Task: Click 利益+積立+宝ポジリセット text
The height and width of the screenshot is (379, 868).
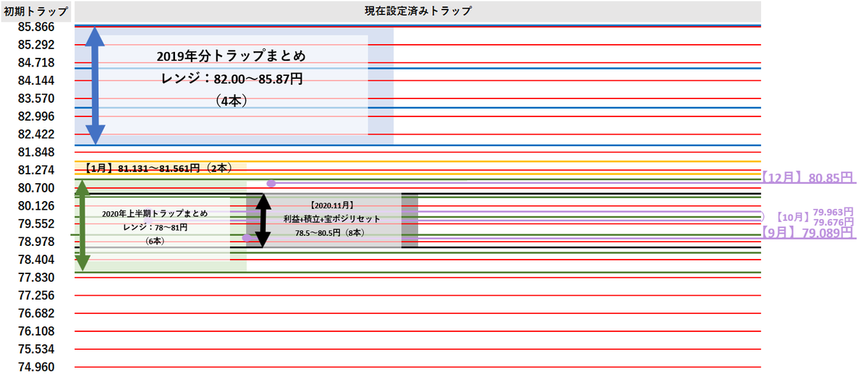Action: (331, 218)
